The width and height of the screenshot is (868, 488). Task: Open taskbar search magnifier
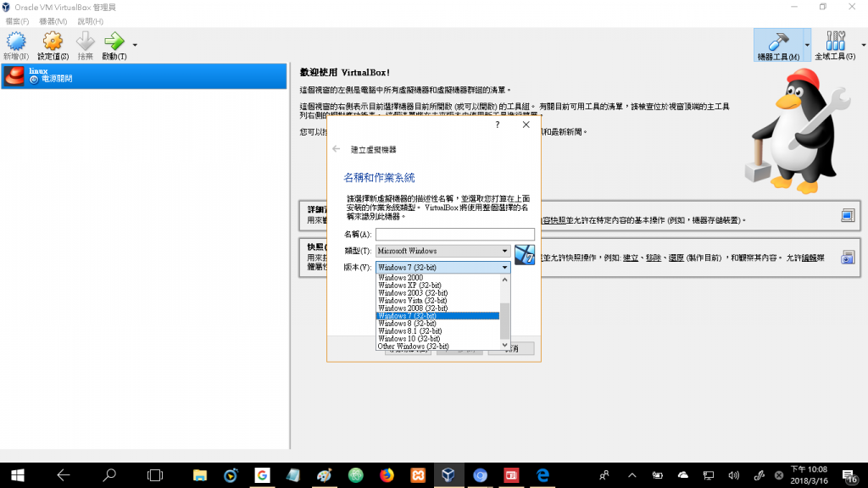109,475
